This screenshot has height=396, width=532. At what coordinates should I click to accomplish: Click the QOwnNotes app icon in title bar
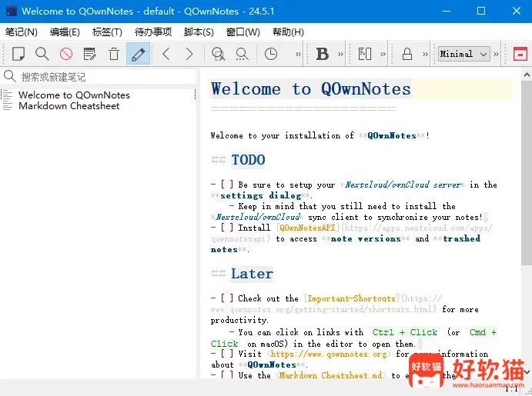click(12, 11)
